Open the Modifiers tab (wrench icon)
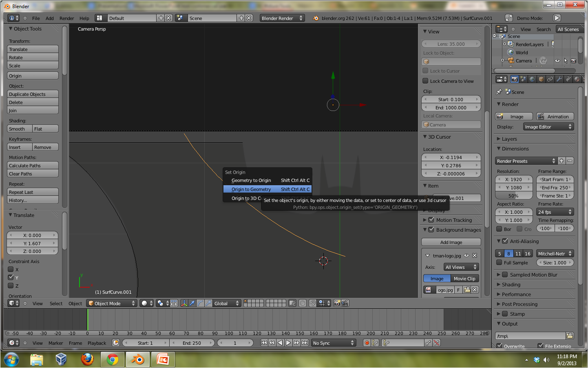The image size is (588, 368). [559, 79]
